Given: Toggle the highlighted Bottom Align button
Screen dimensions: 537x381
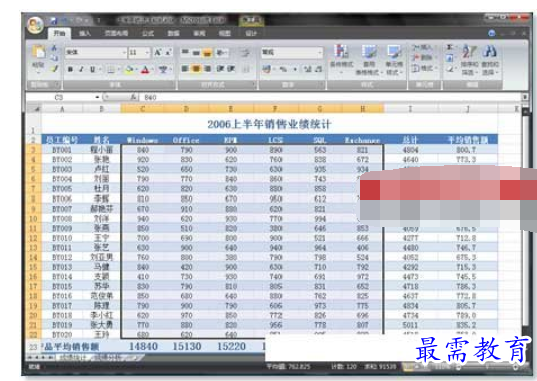Looking at the screenshot, I should pos(207,52).
